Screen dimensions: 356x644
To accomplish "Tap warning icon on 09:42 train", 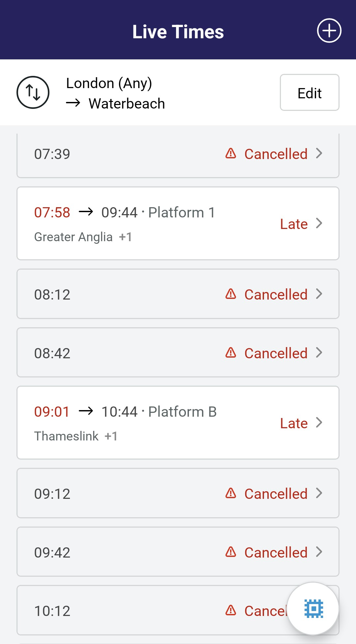I will click(x=231, y=552).
